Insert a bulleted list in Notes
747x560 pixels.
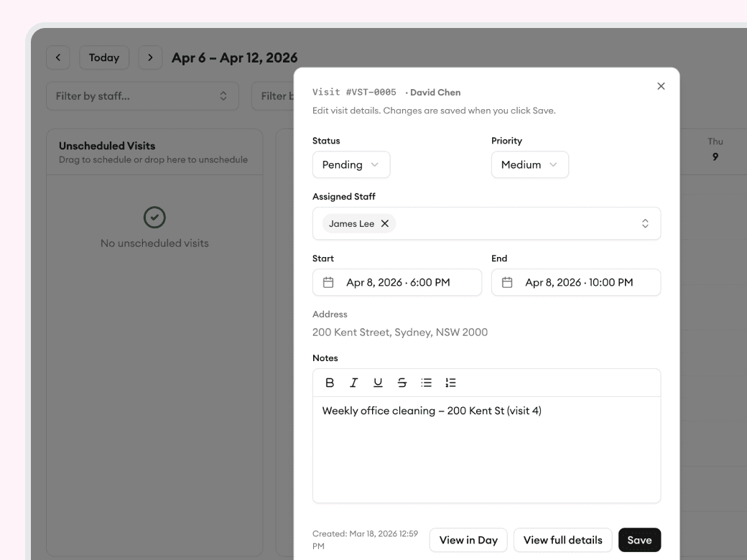[x=426, y=383]
